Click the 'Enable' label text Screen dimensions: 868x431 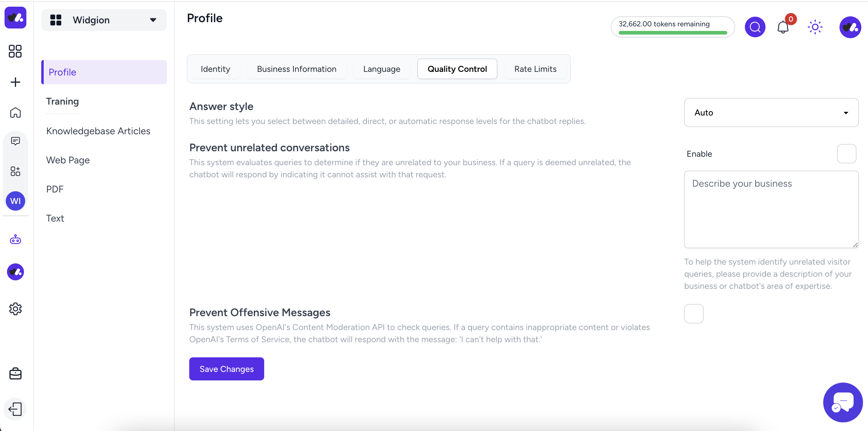coord(699,154)
